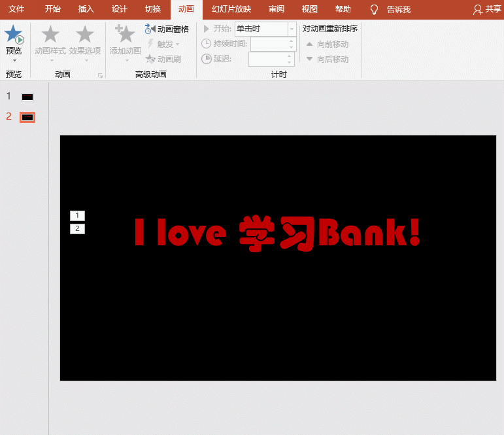Switch to the 幻灯片放映 tab
Image resolution: width=504 pixels, height=435 pixels.
tap(231, 9)
